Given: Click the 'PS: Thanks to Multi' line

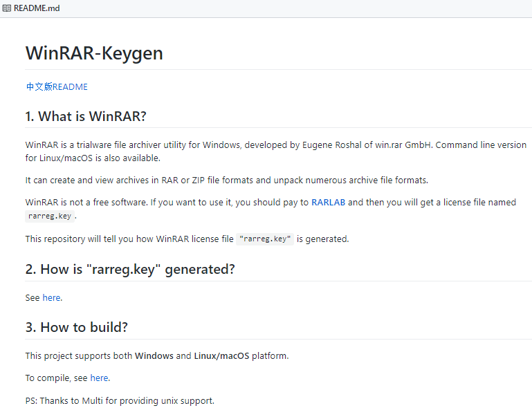Looking at the screenshot, I should (x=120, y=401).
